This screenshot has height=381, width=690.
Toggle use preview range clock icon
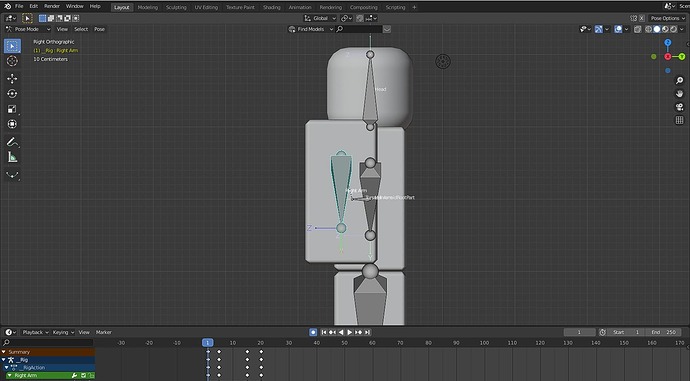coord(602,332)
